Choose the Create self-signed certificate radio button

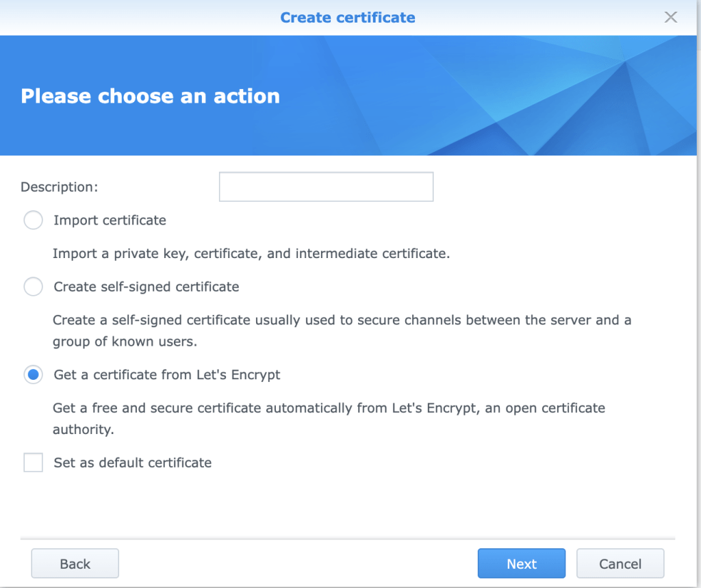33,287
